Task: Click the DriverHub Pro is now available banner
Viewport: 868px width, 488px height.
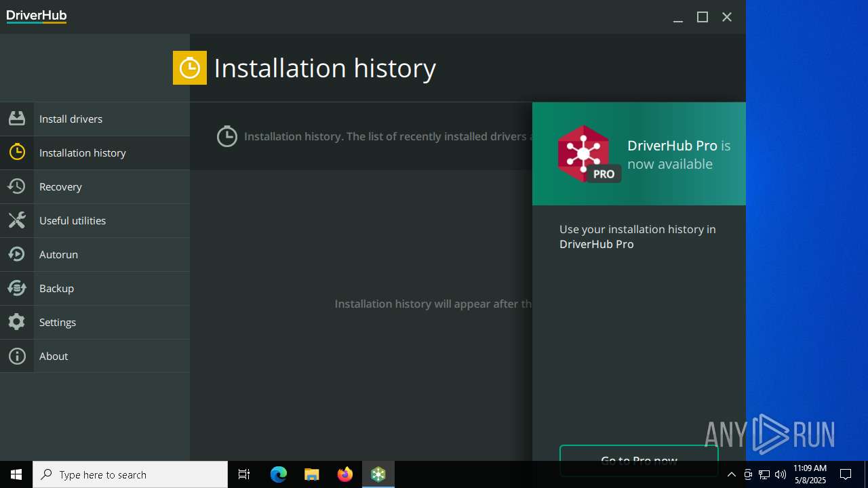Action: 639,154
